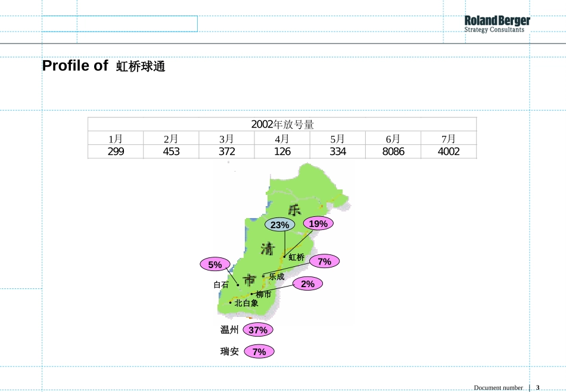Image resolution: width=566 pixels, height=392 pixels.
Task: Click the 乐 character on the map
Action: coord(294,210)
